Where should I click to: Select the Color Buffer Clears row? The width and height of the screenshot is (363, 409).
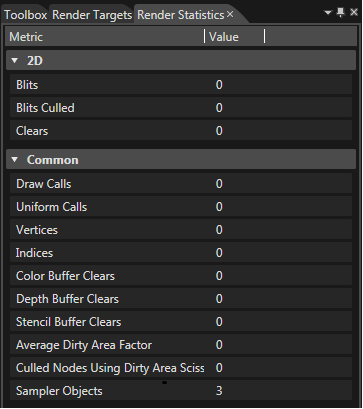[181, 276]
